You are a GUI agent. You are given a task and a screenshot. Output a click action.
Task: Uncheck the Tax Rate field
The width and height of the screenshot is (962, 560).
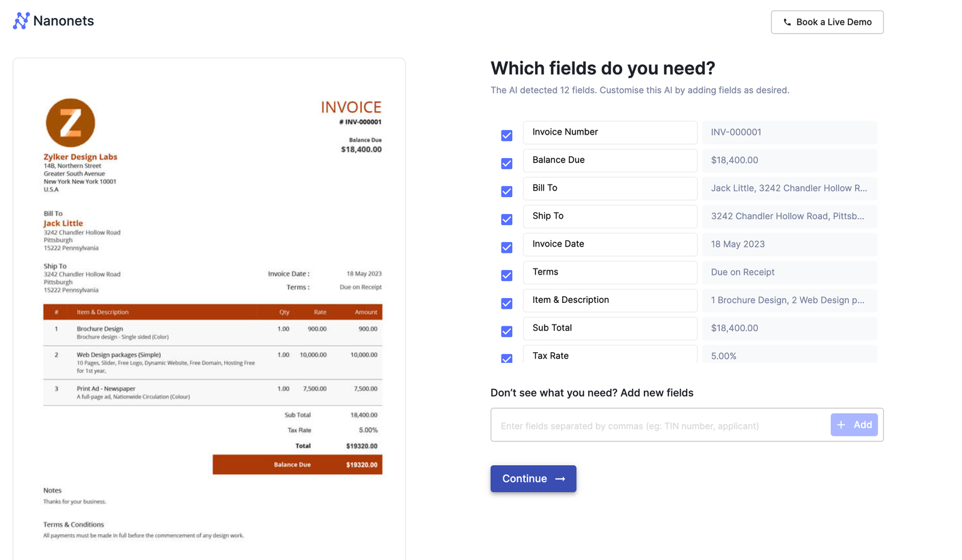pyautogui.click(x=506, y=359)
